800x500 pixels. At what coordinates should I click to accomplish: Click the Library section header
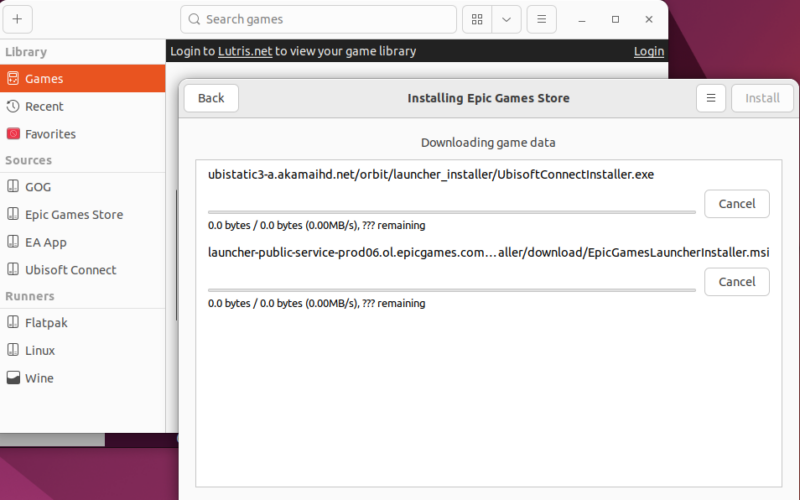coord(26,52)
